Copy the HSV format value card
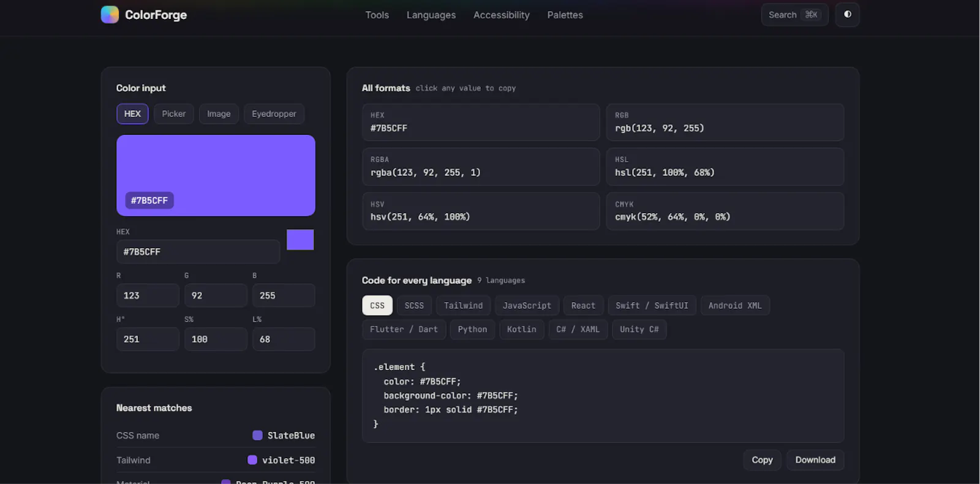 pyautogui.click(x=481, y=211)
